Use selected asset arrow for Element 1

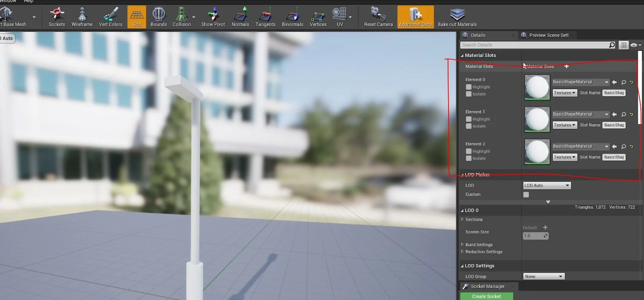point(615,114)
